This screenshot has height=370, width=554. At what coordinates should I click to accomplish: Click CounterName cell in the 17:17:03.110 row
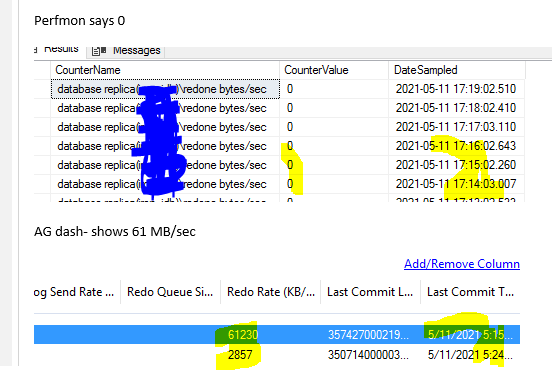(165, 127)
